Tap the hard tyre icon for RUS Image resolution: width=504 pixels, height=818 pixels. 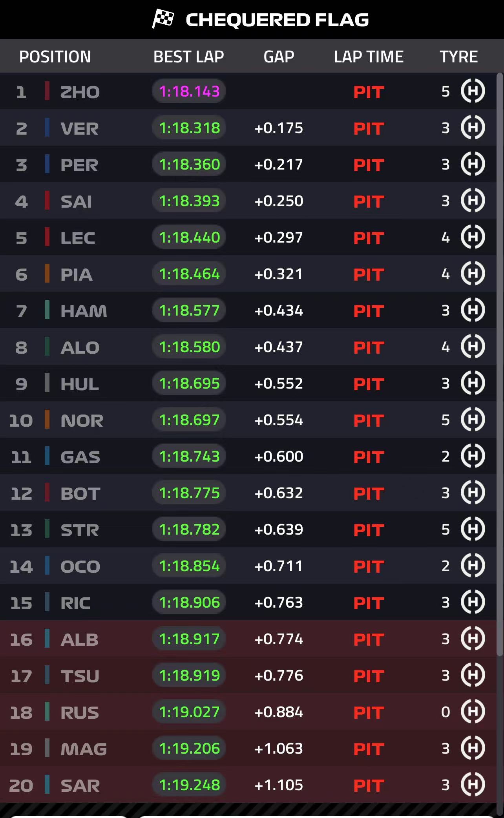[473, 712]
